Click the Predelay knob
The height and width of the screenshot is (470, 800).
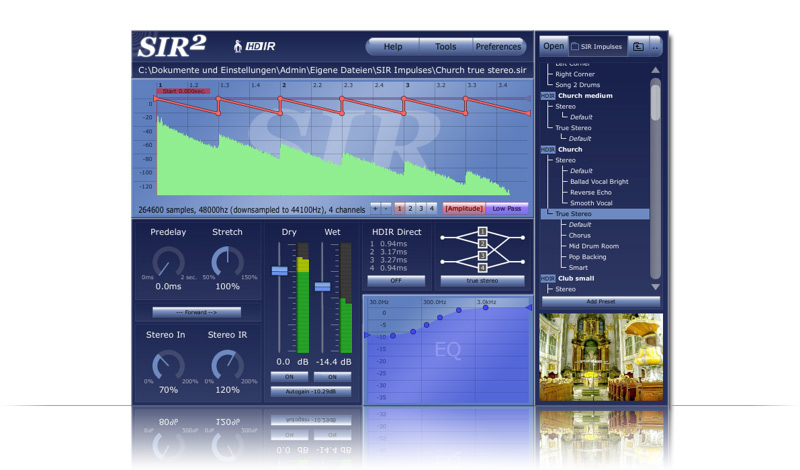[168, 262]
